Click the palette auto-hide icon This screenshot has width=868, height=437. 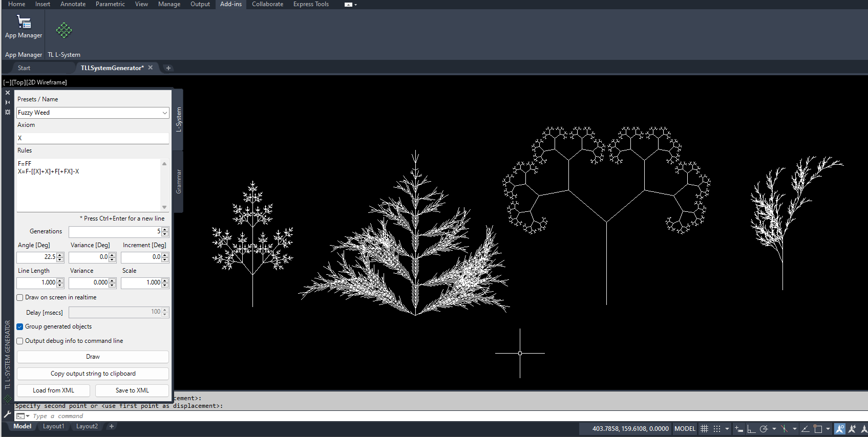(x=8, y=102)
